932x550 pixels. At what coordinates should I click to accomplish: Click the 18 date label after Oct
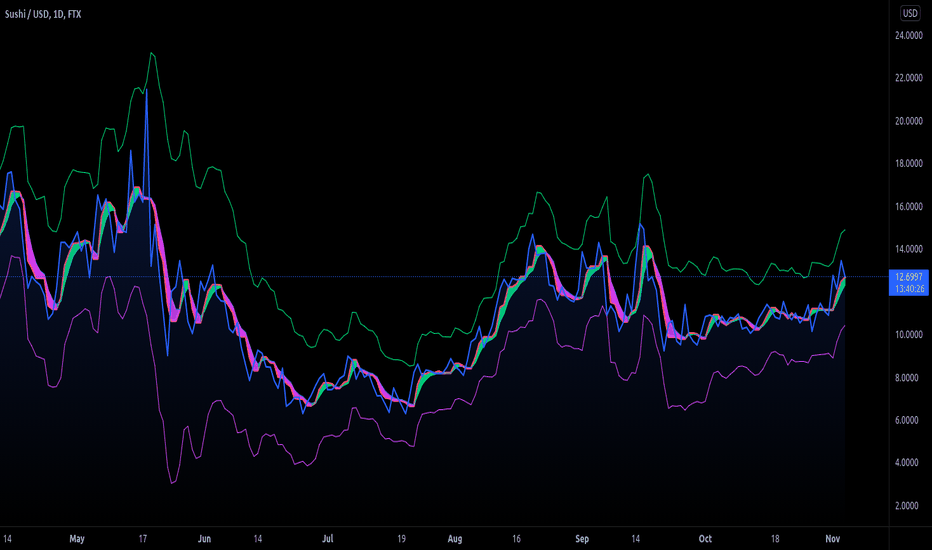click(x=775, y=539)
